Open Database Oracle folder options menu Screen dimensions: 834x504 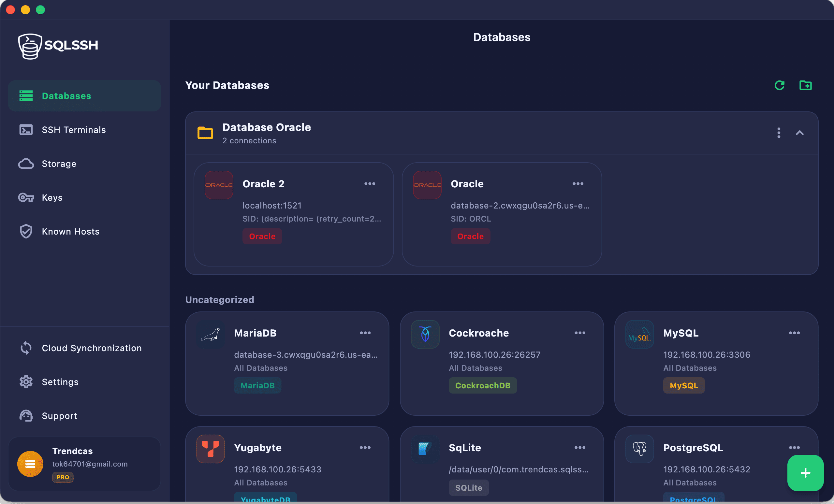coord(779,133)
